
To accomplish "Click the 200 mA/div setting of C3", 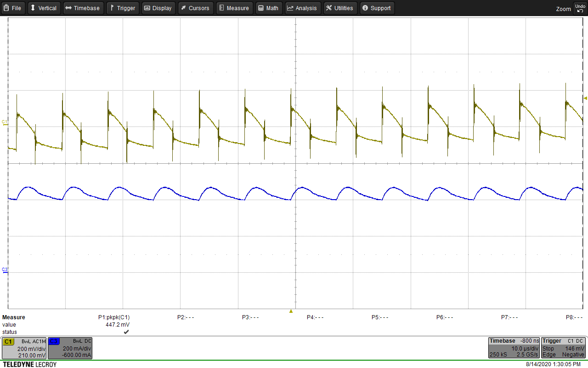I will click(77, 349).
